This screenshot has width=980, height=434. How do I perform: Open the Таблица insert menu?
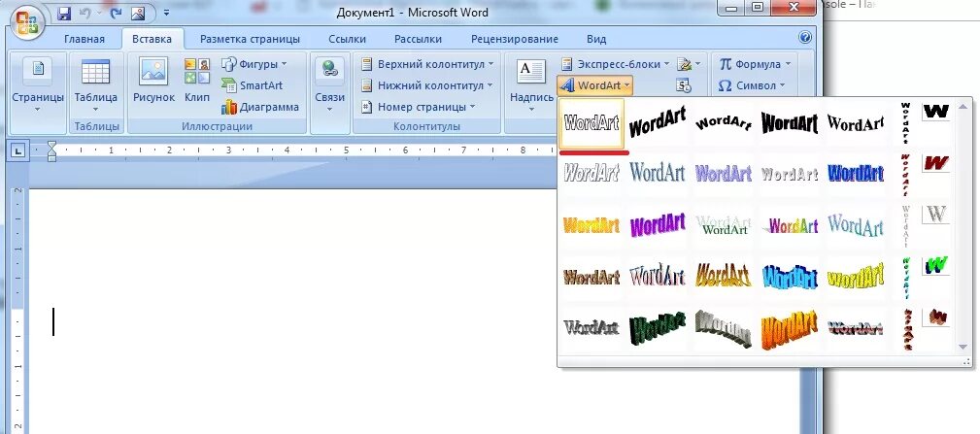pos(95,84)
